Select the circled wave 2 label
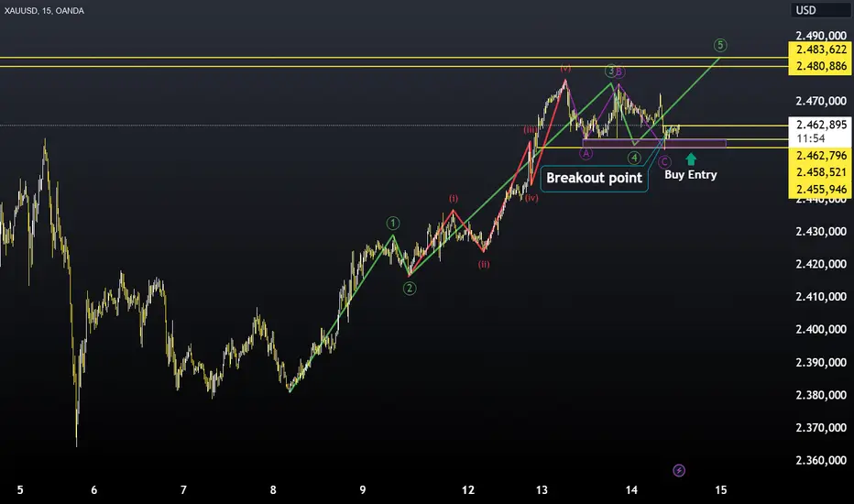This screenshot has height=504, width=854. click(x=410, y=289)
